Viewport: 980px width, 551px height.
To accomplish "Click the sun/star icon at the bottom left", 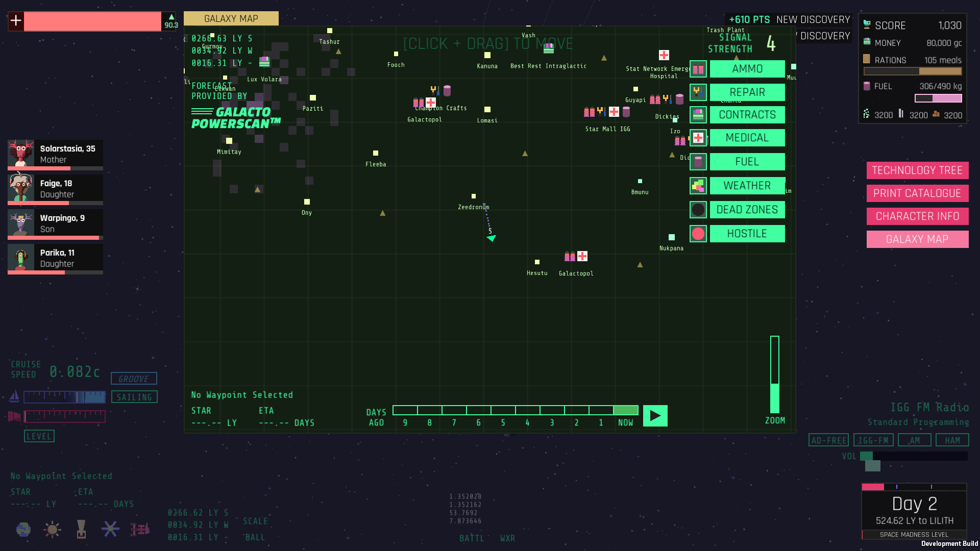I will tap(52, 529).
